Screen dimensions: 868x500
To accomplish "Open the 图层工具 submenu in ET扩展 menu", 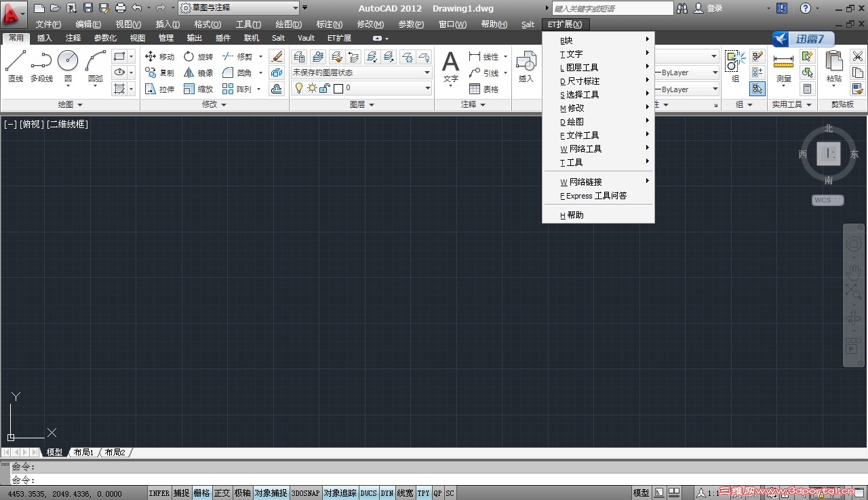I will tap(598, 68).
